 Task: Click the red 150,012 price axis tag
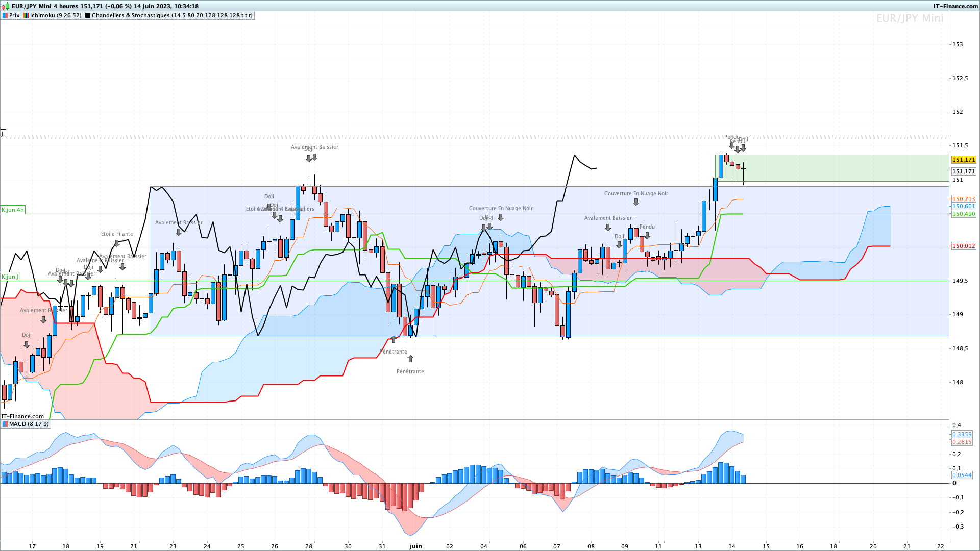tap(964, 246)
